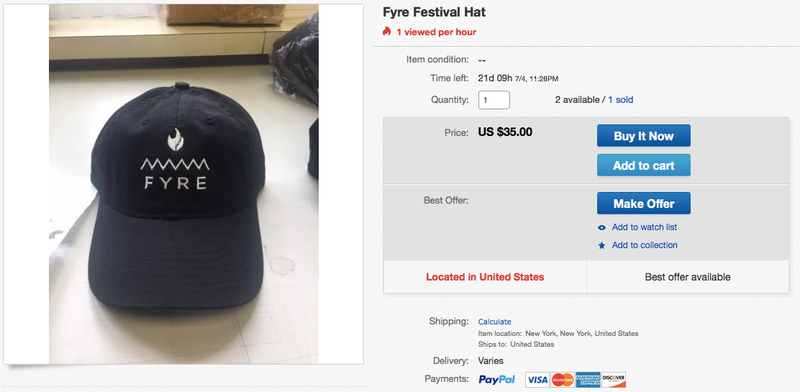Image resolution: width=800 pixels, height=392 pixels.
Task: Click the Discover card icon
Action: [613, 380]
